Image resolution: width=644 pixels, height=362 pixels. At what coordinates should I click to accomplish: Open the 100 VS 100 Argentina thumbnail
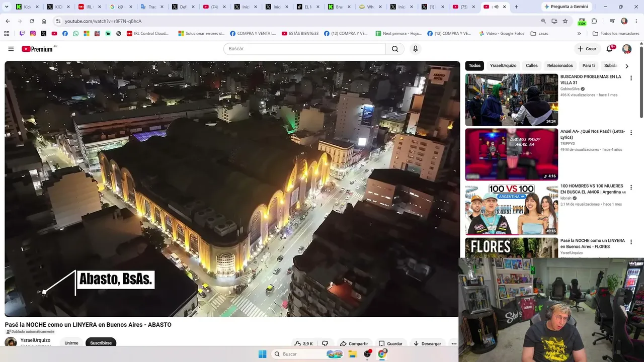click(511, 209)
